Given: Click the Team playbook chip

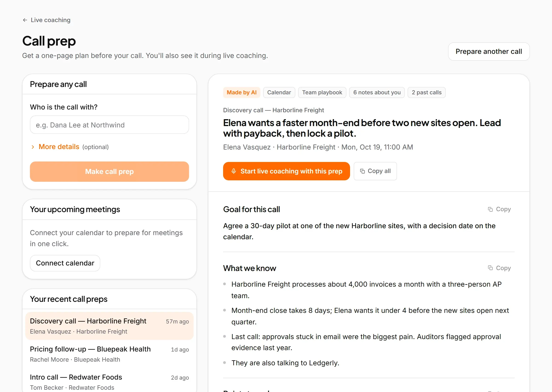Looking at the screenshot, I should click(x=322, y=92).
